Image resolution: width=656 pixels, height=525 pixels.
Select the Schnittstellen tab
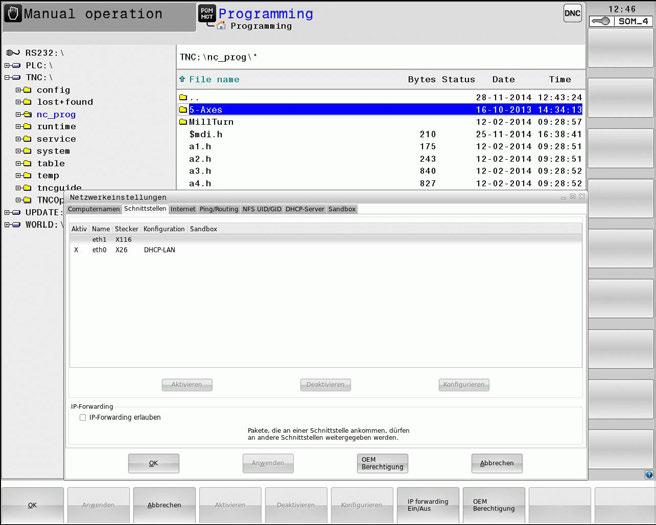pyautogui.click(x=145, y=208)
